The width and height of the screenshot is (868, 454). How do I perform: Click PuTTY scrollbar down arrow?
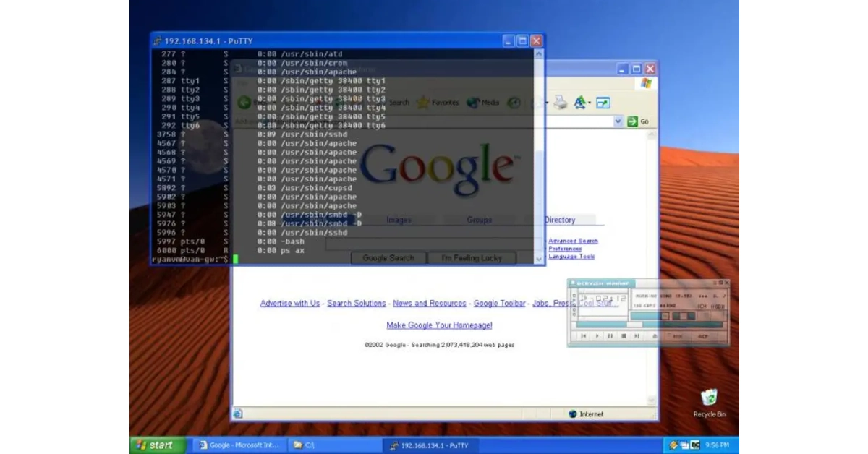[538, 259]
